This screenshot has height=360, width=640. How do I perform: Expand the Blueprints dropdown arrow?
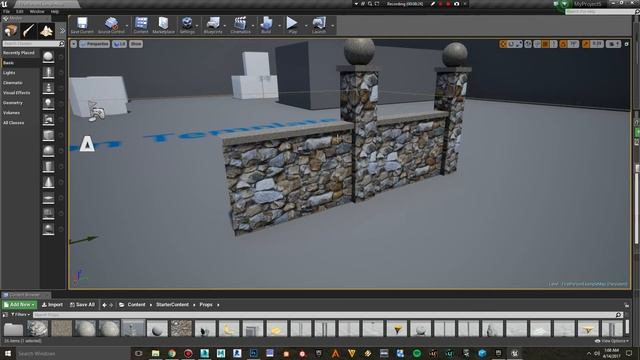226,26
